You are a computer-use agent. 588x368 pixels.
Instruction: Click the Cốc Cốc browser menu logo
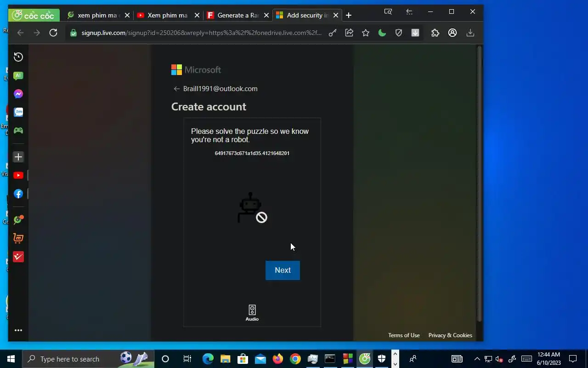pos(34,15)
